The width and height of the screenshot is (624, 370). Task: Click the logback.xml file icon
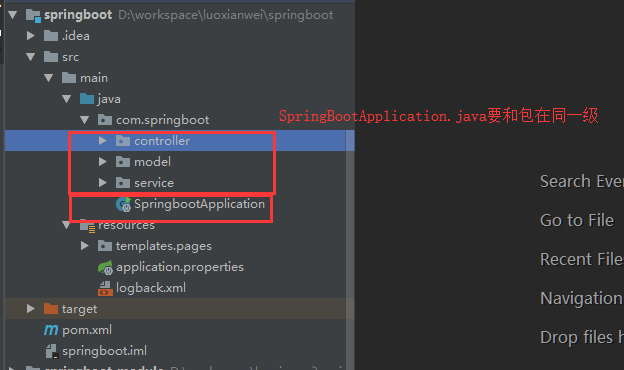105,288
